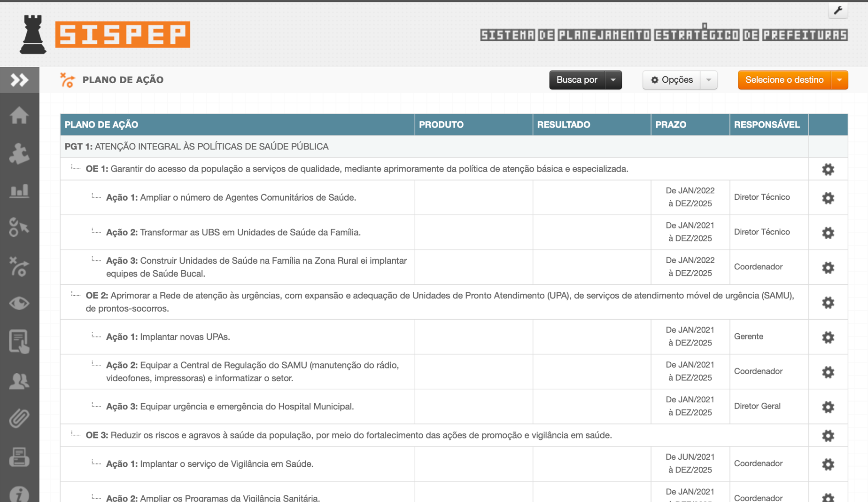This screenshot has width=868, height=502.
Task: Click the paperclip attachment sidebar icon
Action: (19, 418)
